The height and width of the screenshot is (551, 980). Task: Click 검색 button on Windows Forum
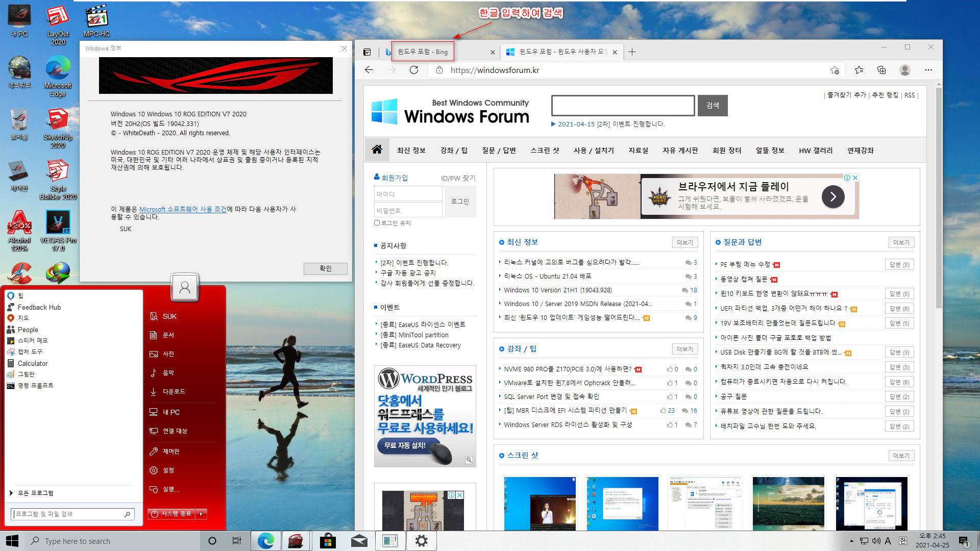pyautogui.click(x=713, y=106)
